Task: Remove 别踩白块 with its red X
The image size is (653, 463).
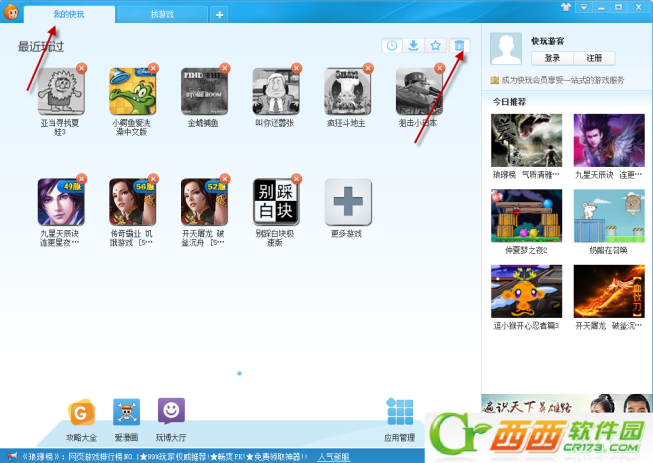Action: click(297, 179)
